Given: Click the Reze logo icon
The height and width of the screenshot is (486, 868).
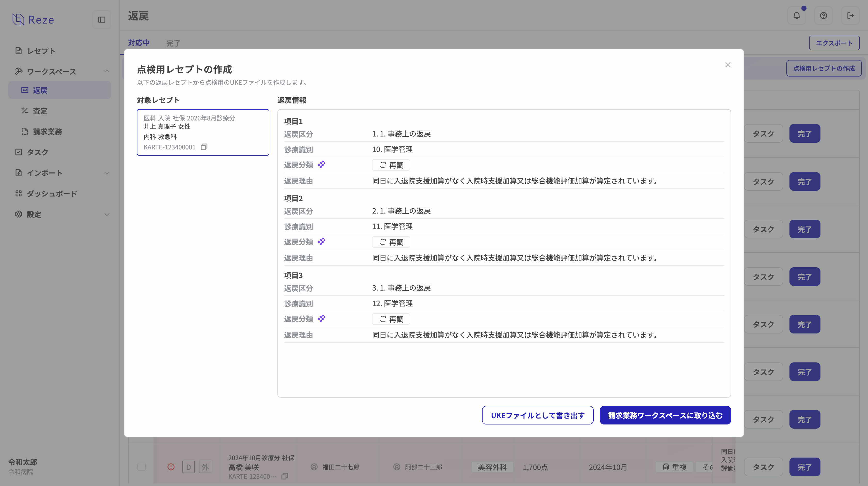Looking at the screenshot, I should pyautogui.click(x=18, y=20).
